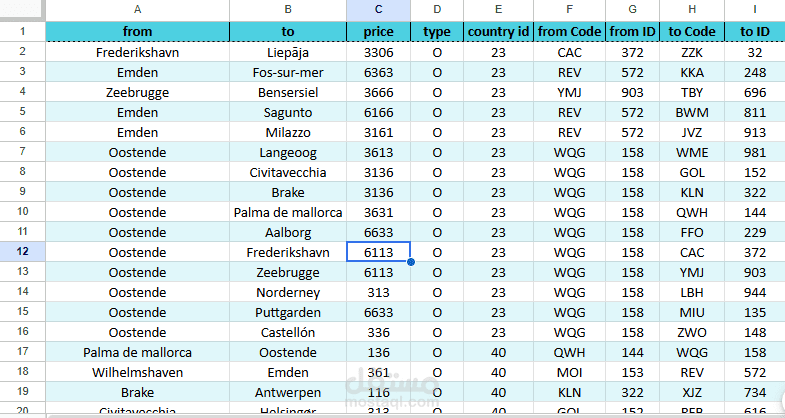Viewport: 785px width, 418px height.
Task: Select the Antwerpen cell
Action: [288, 392]
